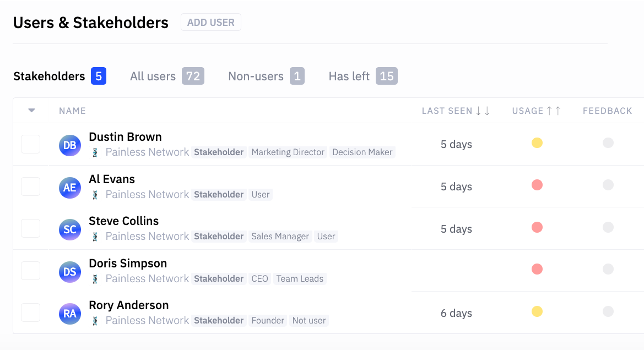Click Rory Anderson's grey feedback indicator dot
The height and width of the screenshot is (362, 644).
(x=608, y=311)
